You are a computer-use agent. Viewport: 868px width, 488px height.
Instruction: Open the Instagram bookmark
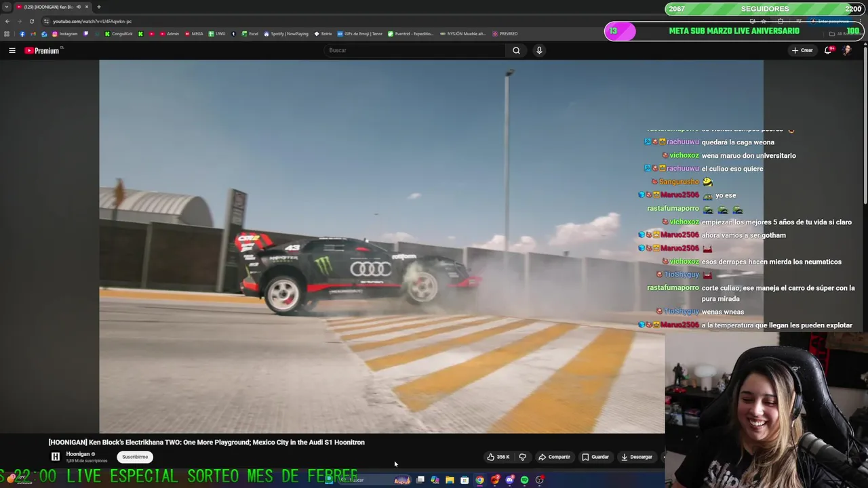pyautogui.click(x=65, y=34)
